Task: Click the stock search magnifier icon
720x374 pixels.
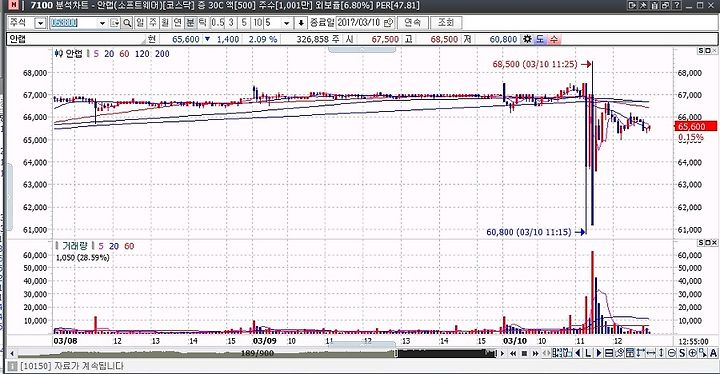Action: [x=127, y=23]
